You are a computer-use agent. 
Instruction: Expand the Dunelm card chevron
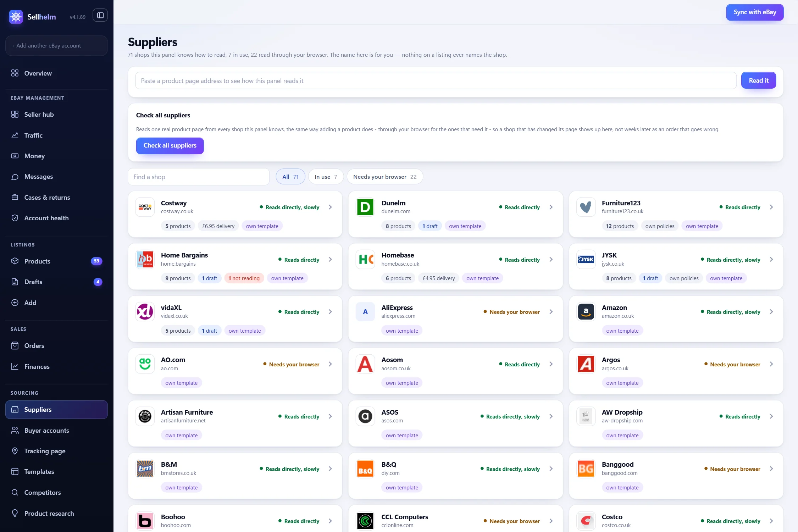(x=551, y=207)
